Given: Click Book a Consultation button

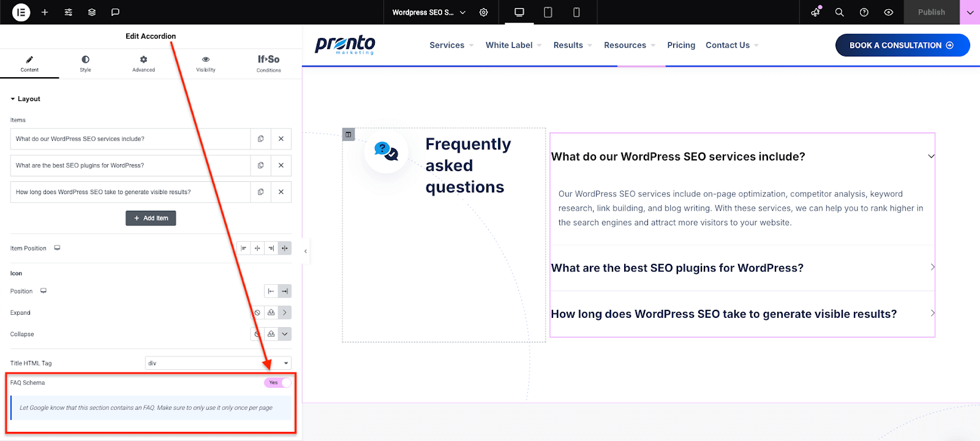Looking at the screenshot, I should [902, 45].
